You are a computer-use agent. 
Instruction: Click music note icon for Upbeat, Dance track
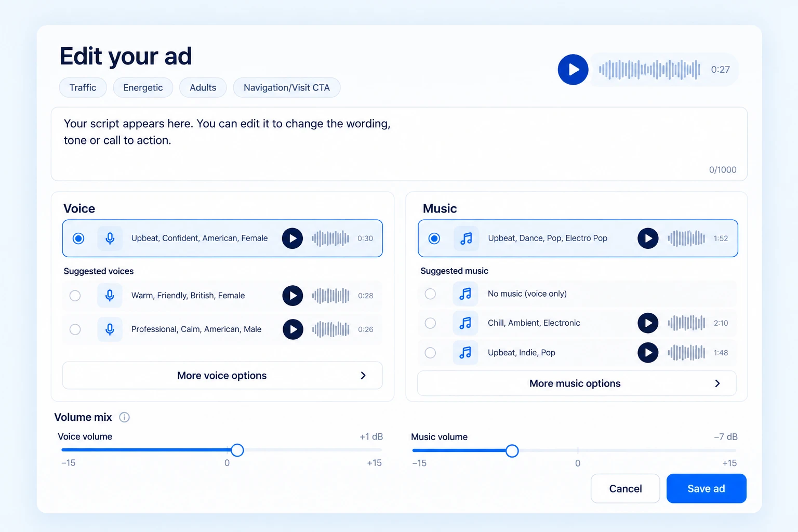tap(466, 238)
